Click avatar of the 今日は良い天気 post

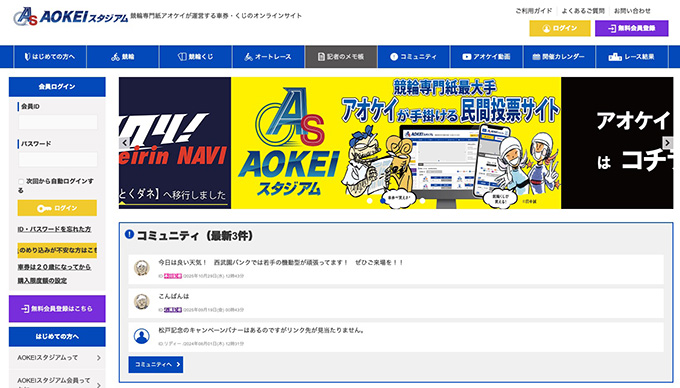142,268
